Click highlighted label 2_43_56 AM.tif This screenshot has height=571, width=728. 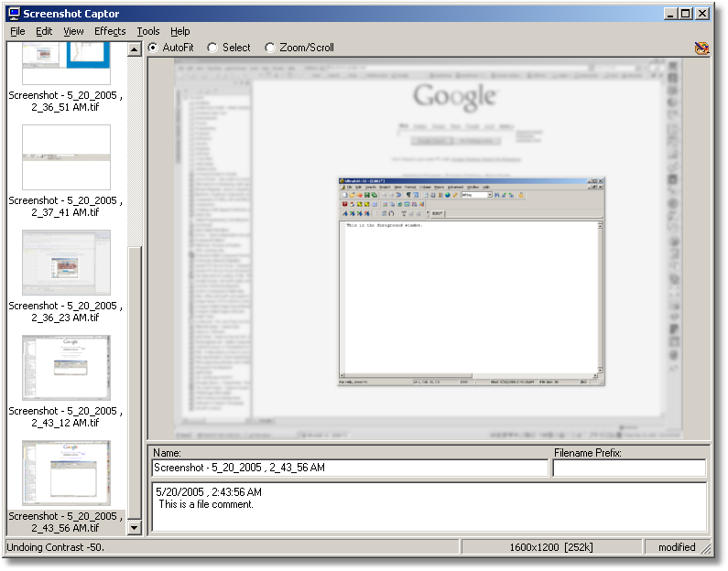(65, 523)
